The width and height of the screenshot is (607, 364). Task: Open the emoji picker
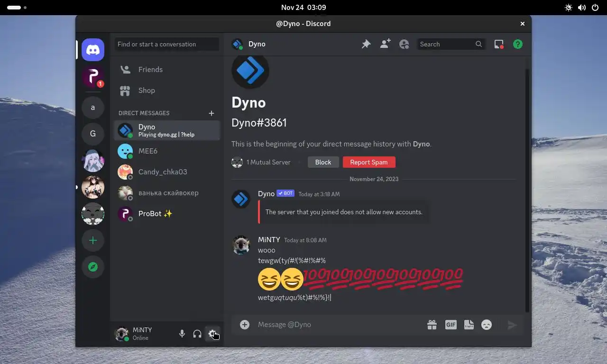[x=487, y=325]
